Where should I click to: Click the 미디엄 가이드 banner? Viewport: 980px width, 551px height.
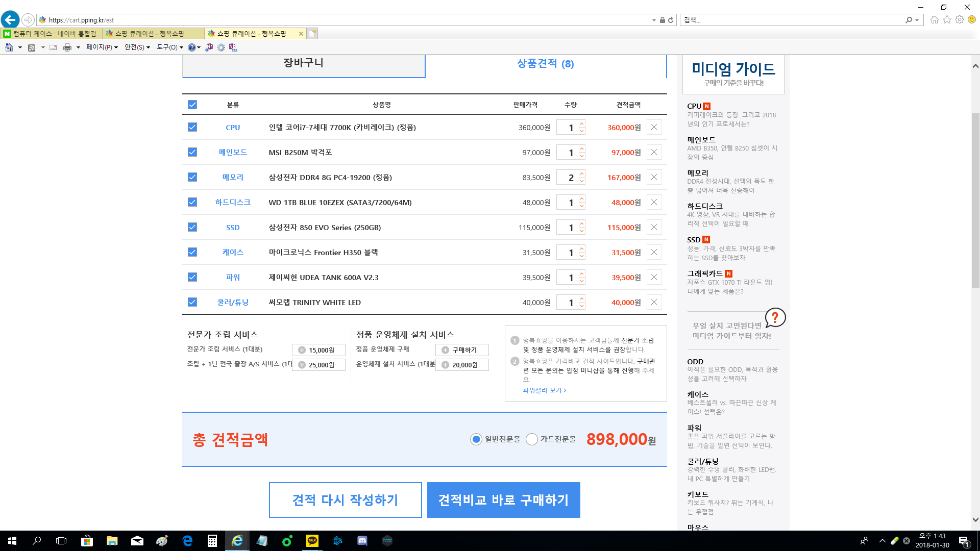(733, 74)
